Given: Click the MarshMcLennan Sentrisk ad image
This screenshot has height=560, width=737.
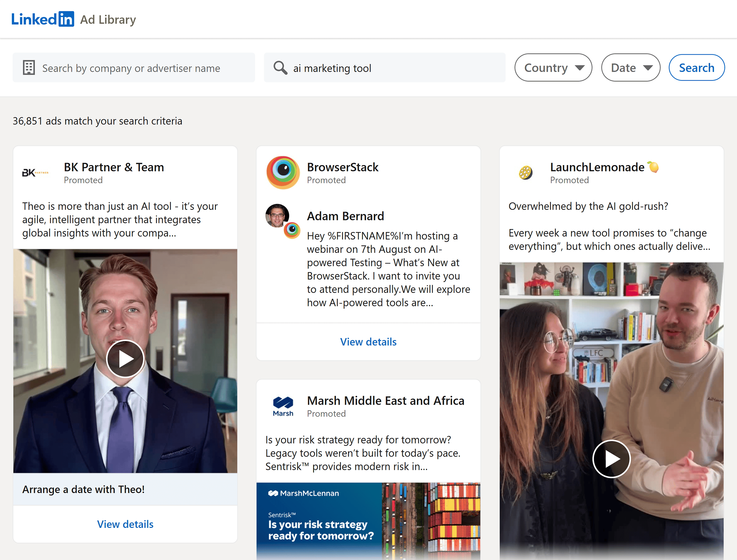Looking at the screenshot, I should [368, 521].
